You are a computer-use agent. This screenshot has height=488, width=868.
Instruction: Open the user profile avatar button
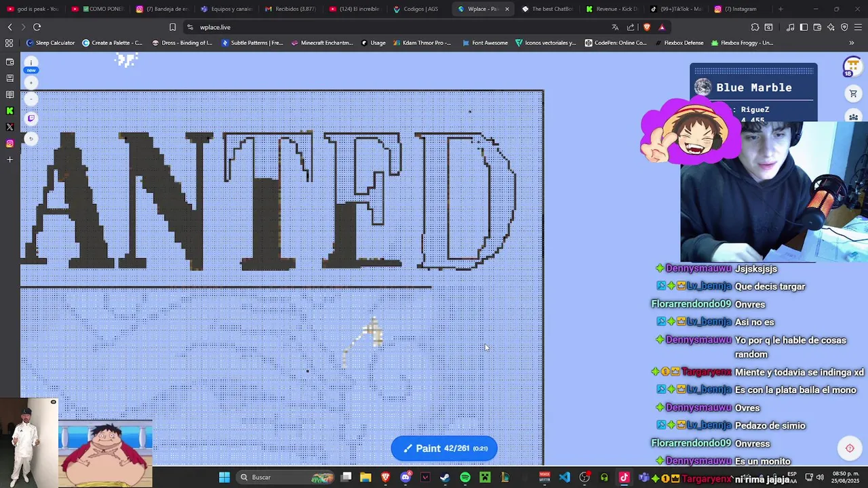(x=852, y=66)
